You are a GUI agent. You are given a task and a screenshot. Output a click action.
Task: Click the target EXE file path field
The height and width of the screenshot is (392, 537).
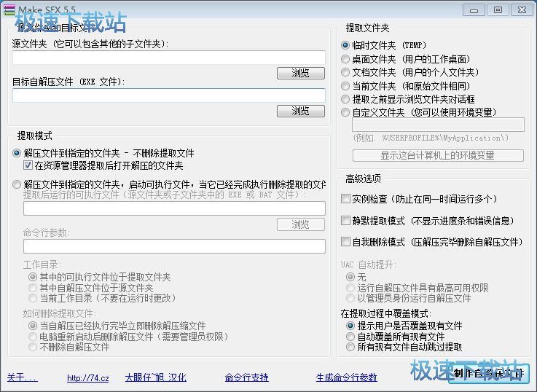(x=169, y=95)
